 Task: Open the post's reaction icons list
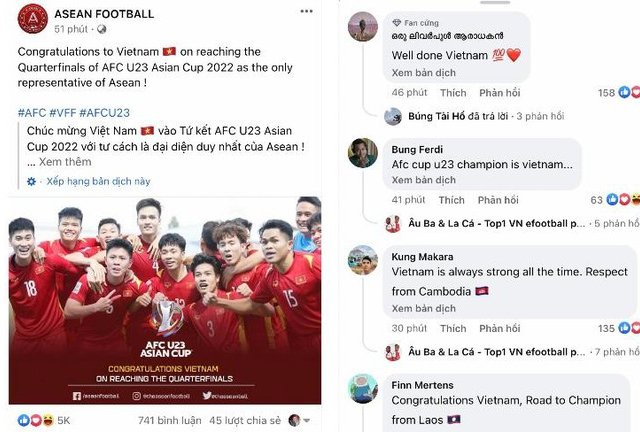pyautogui.click(x=36, y=420)
